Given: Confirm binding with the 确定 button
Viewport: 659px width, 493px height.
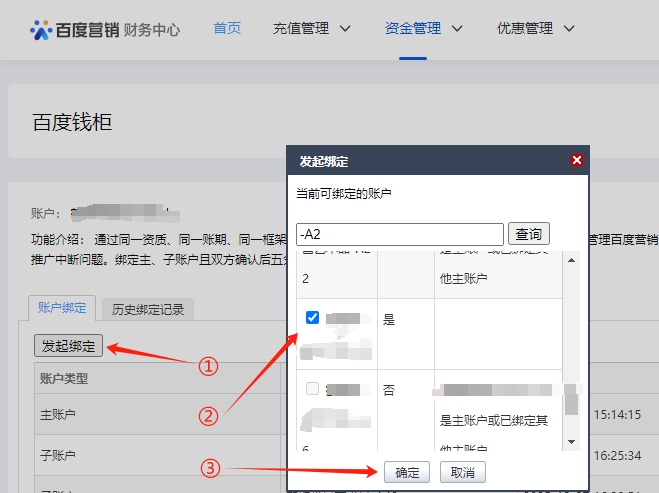Looking at the screenshot, I should tap(408, 472).
